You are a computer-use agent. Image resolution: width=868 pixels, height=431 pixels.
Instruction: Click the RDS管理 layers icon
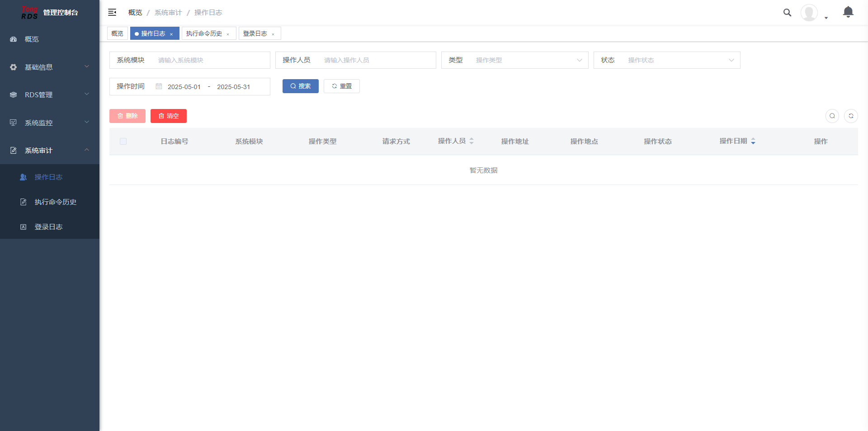click(14, 95)
